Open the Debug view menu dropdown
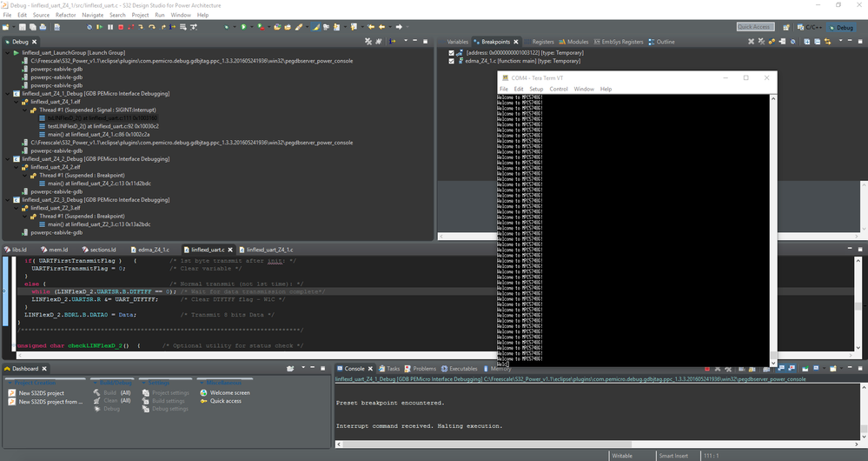868x461 pixels. 406,42
